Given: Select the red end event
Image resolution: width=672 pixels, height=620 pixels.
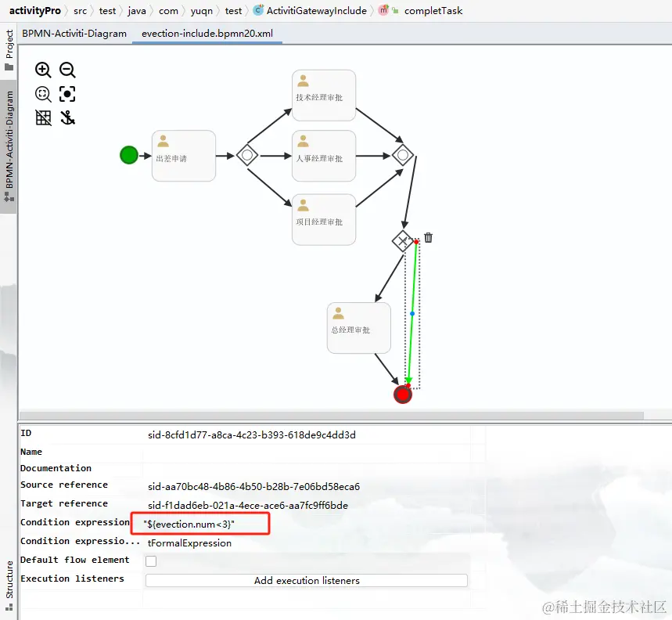Looking at the screenshot, I should (x=403, y=395).
